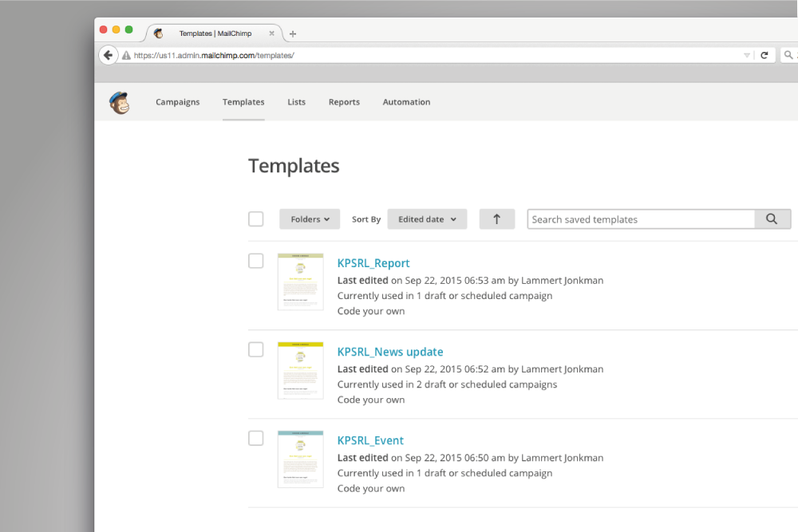Check the KPSRL_Event template checkbox
The image size is (798, 532).
point(256,438)
